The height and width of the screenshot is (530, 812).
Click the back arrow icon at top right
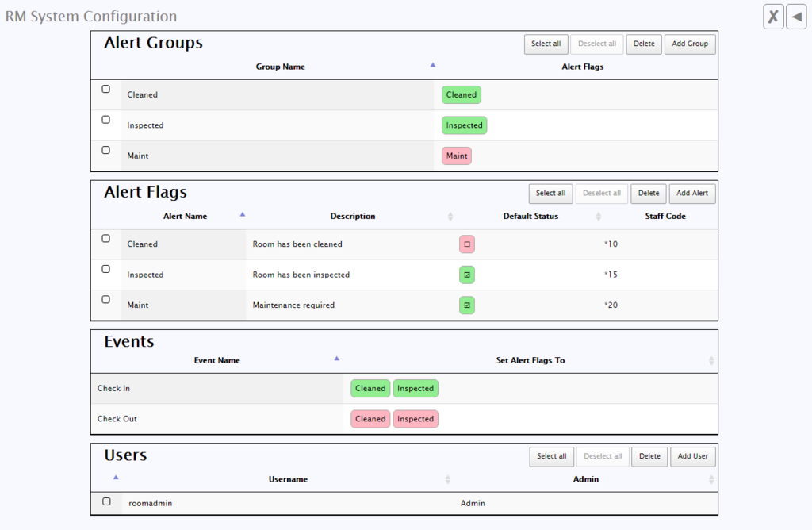click(x=796, y=17)
